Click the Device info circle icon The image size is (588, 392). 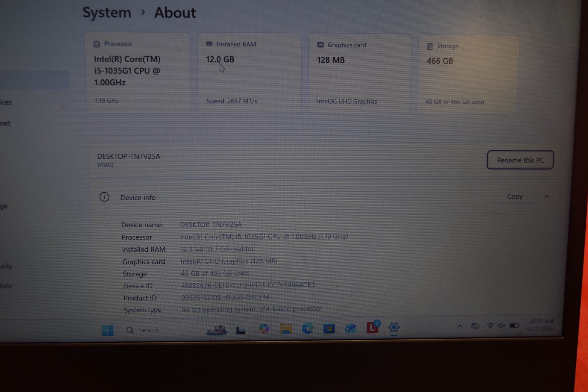tap(104, 197)
